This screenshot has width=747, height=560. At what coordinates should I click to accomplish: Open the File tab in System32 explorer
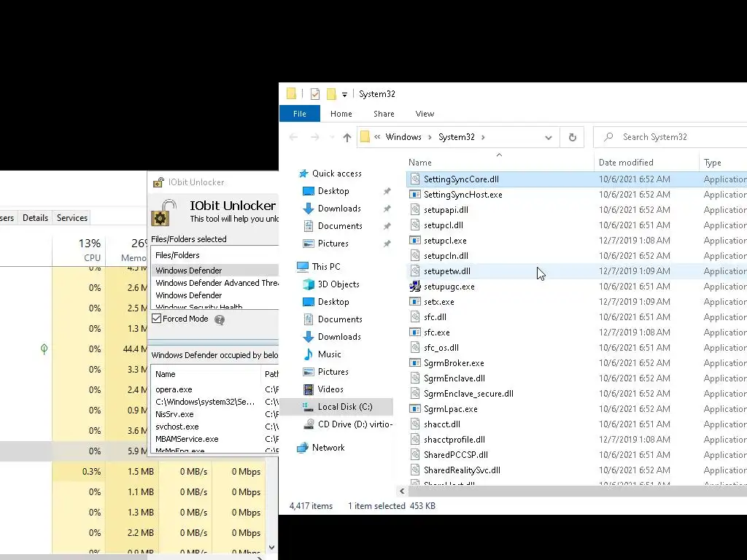coord(300,114)
